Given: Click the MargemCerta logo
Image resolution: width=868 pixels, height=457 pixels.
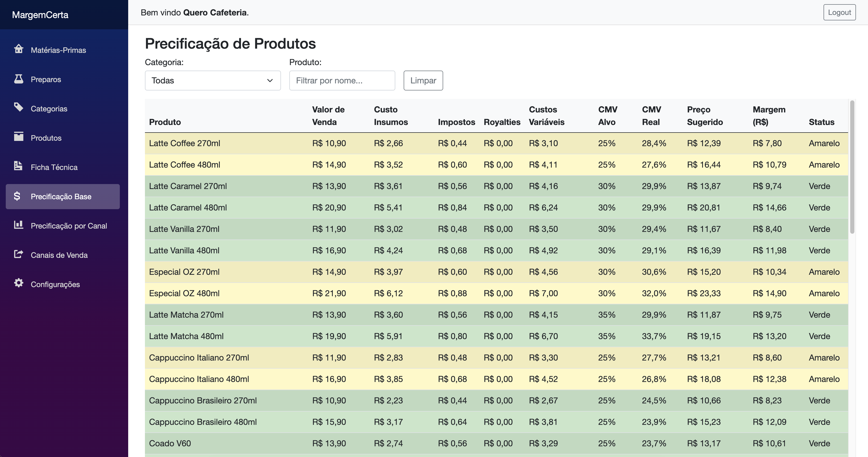Looking at the screenshot, I should (x=40, y=14).
